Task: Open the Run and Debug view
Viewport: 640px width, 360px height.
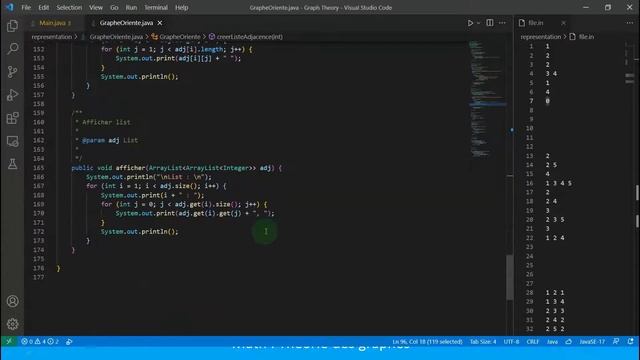Action: pos(12,95)
